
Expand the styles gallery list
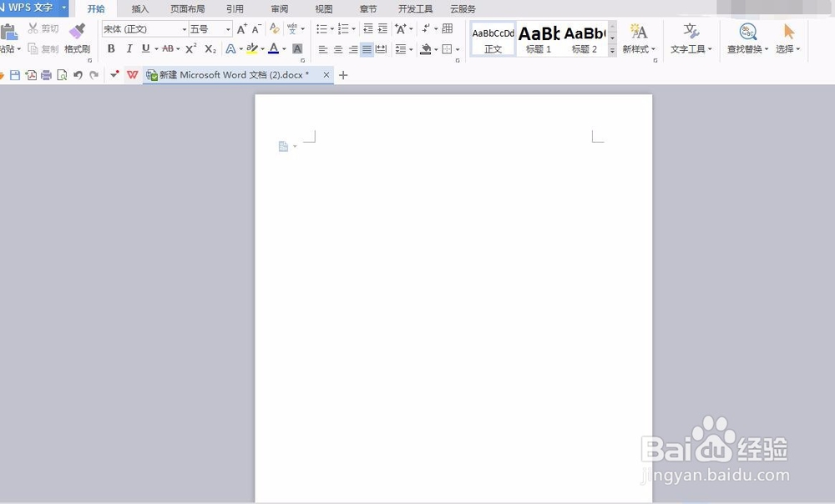pyautogui.click(x=612, y=51)
